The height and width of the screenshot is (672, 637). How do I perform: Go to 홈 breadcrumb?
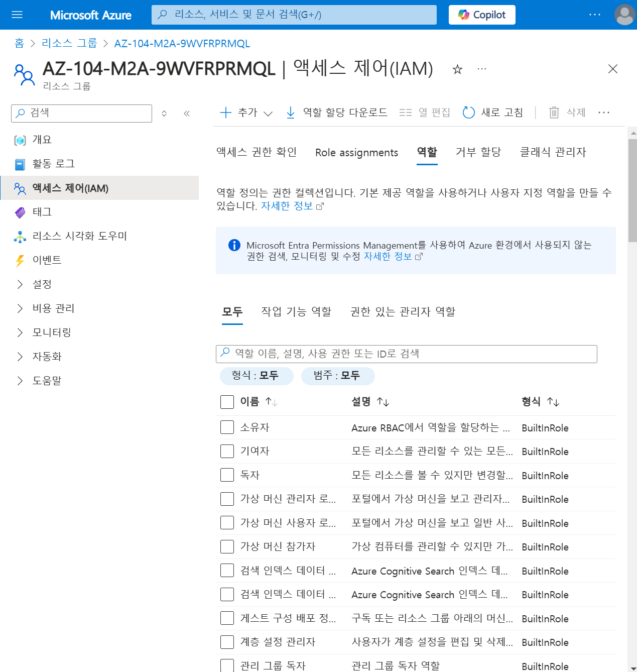[x=19, y=44]
